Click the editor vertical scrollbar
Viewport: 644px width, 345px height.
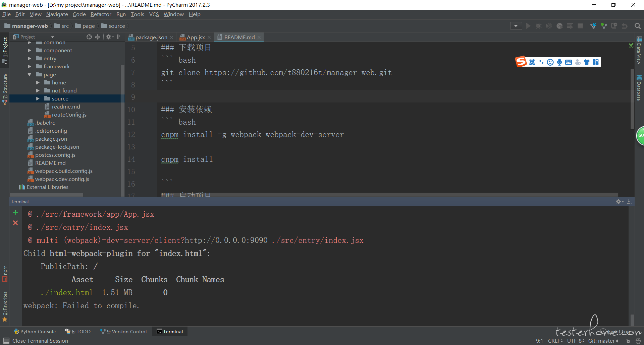click(632, 99)
